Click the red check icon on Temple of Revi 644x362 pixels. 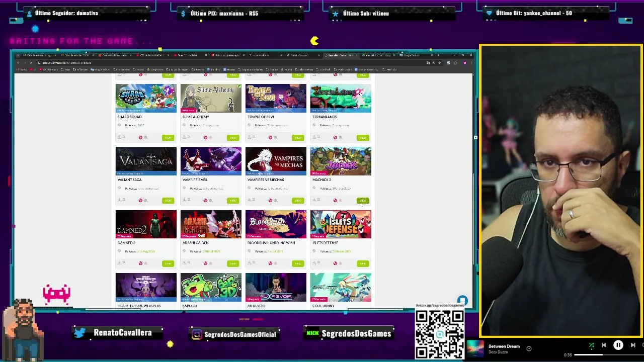tap(270, 137)
